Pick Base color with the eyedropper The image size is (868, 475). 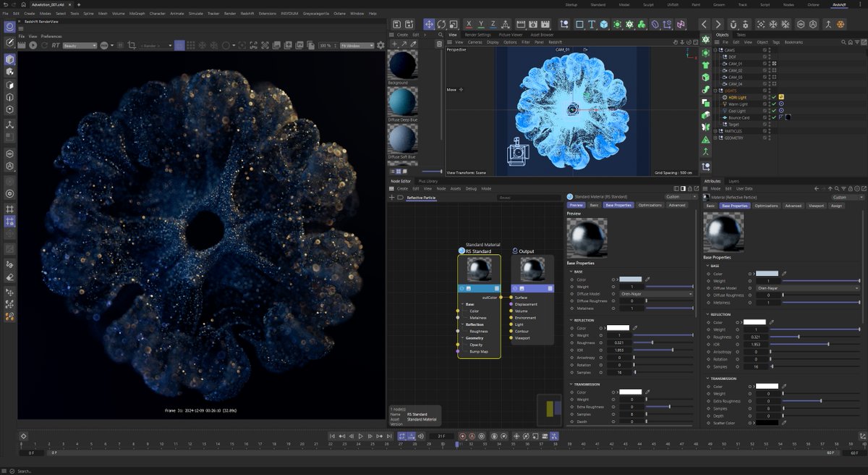coord(783,274)
